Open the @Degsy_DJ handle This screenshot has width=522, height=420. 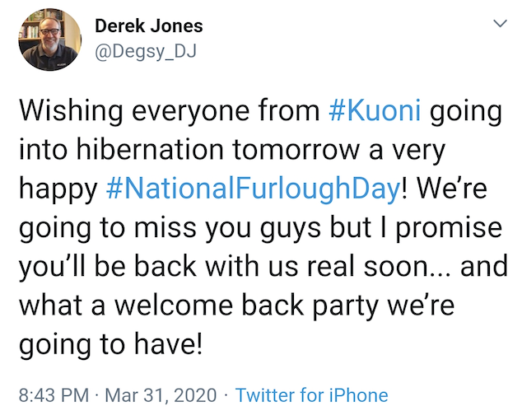coord(146,52)
